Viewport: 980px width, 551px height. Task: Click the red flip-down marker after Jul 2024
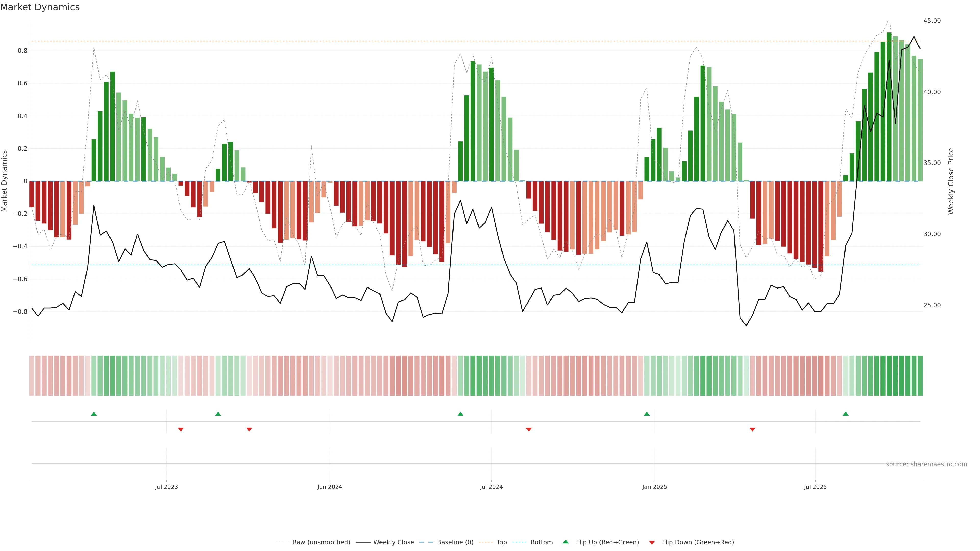[x=529, y=429]
